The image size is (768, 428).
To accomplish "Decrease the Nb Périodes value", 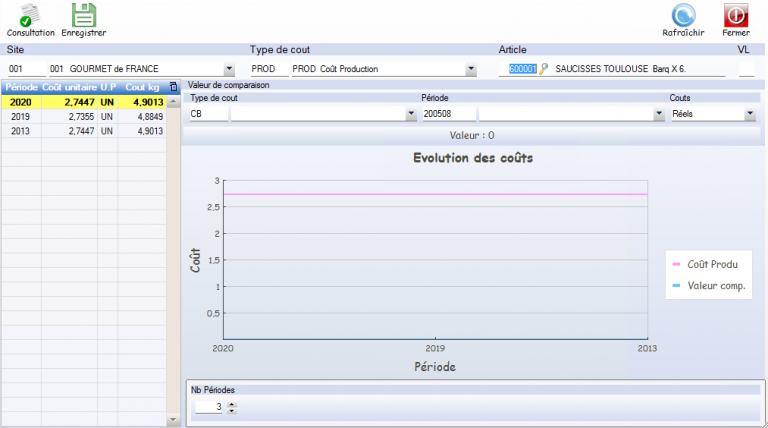I will tap(232, 411).
